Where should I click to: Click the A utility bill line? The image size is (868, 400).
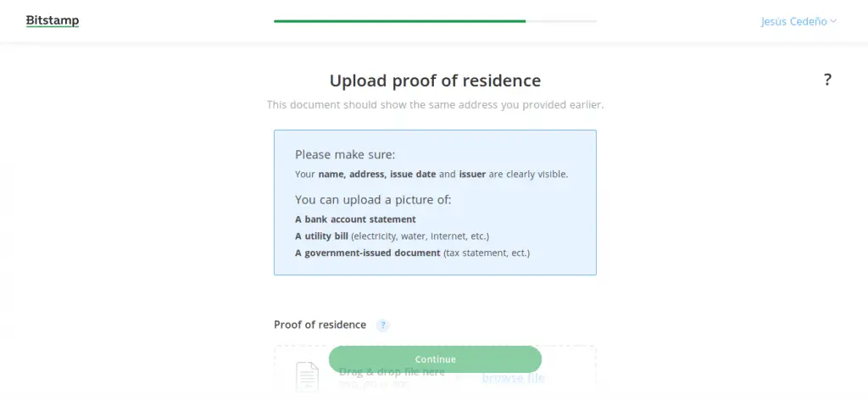point(392,236)
